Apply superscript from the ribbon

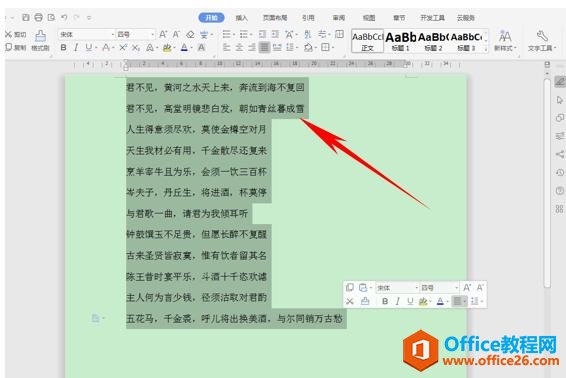tap(123, 47)
